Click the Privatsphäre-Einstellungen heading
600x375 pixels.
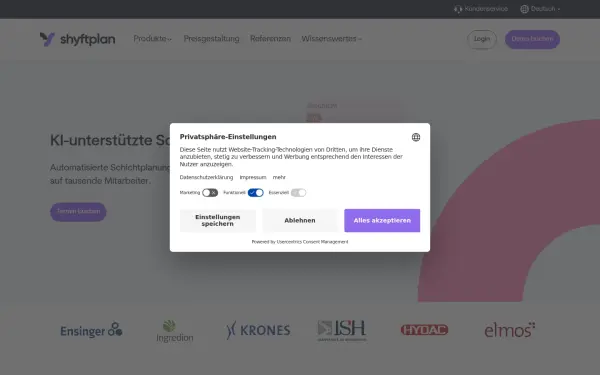pyautogui.click(x=228, y=137)
